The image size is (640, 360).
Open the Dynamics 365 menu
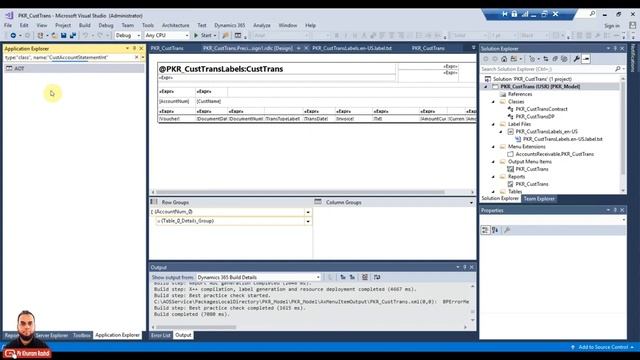229,25
